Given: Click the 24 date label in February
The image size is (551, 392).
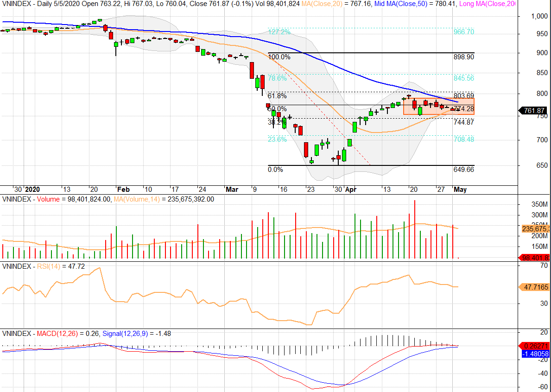Looking at the screenshot, I should [202, 190].
